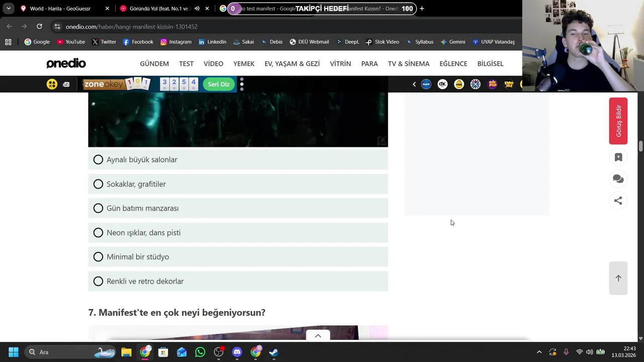
Task: Expand the system tray hidden icons chevron
Action: [x=539, y=352]
